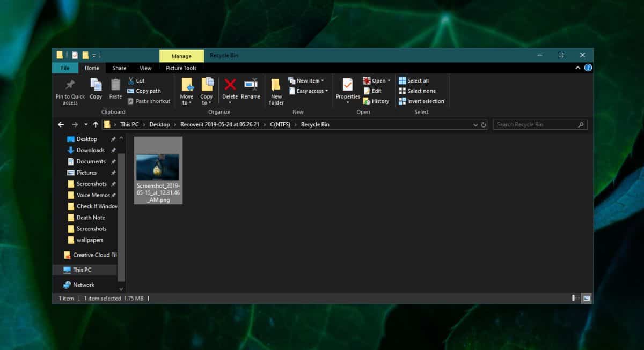Open the New item dropdown
Viewport: 644px width, 350px height.
click(x=306, y=80)
